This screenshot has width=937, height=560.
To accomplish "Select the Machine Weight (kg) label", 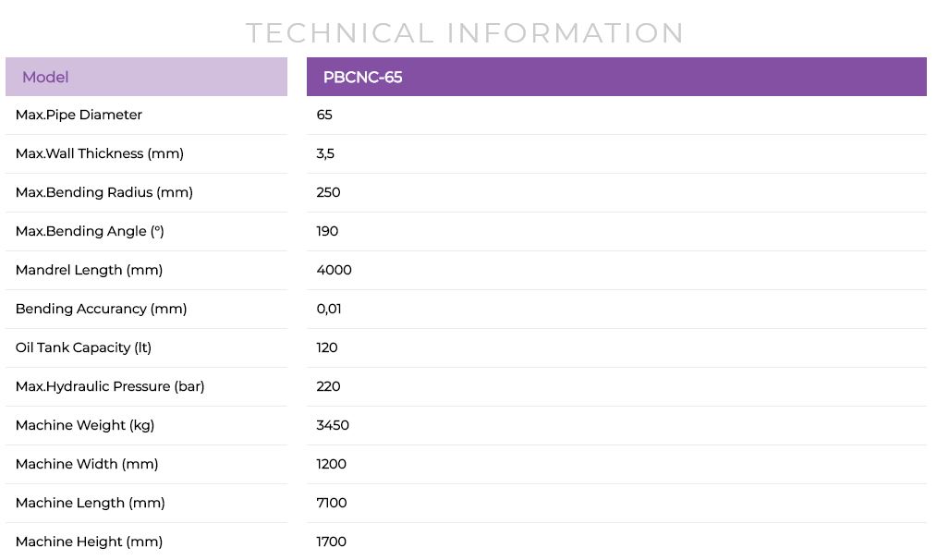I will coord(85,425).
